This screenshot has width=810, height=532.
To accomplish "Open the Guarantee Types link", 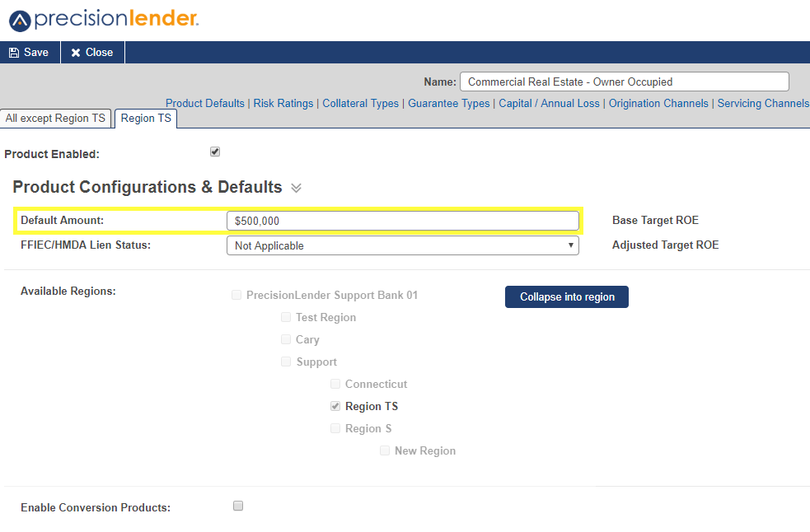I will pos(449,103).
